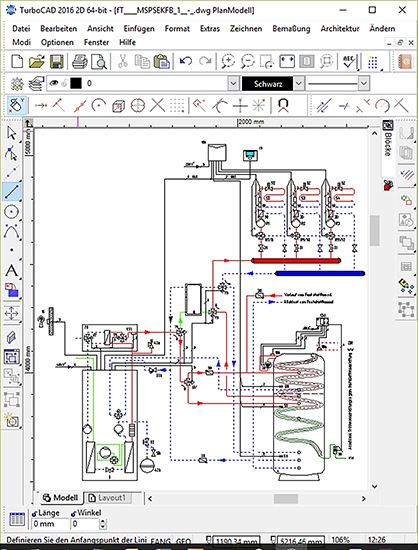Open the Schwarz color dropdown
The image size is (418, 550).
pyautogui.click(x=298, y=83)
